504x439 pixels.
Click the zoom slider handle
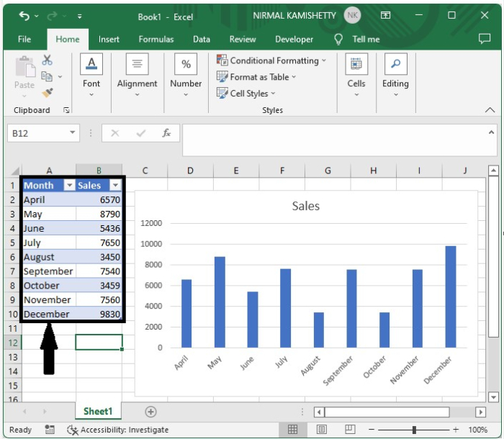pyautogui.click(x=414, y=430)
